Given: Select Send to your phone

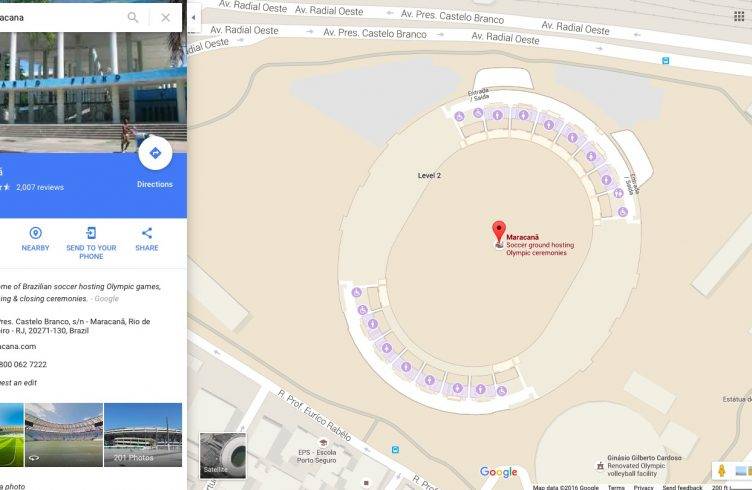Looking at the screenshot, I should [x=91, y=243].
